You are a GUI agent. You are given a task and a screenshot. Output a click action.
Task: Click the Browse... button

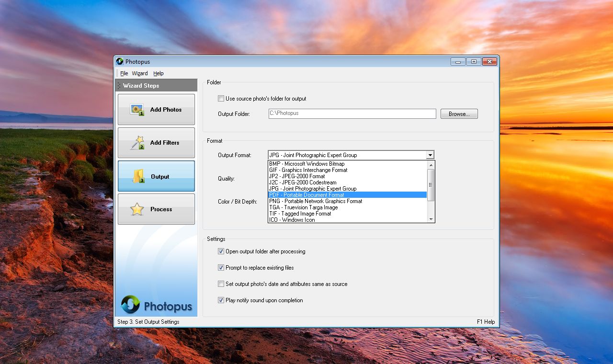point(459,114)
